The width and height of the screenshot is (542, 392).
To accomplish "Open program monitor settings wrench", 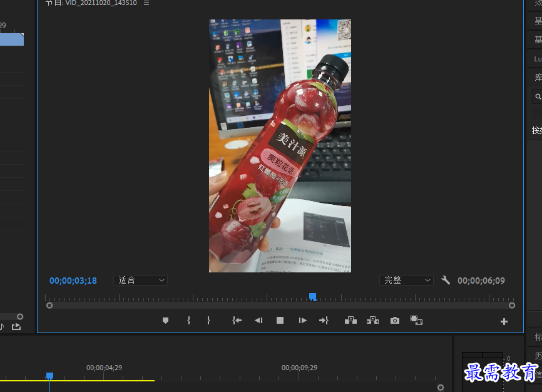I will click(x=446, y=281).
